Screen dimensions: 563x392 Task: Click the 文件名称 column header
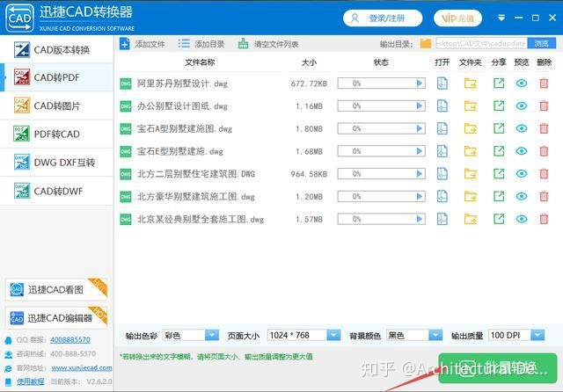200,62
